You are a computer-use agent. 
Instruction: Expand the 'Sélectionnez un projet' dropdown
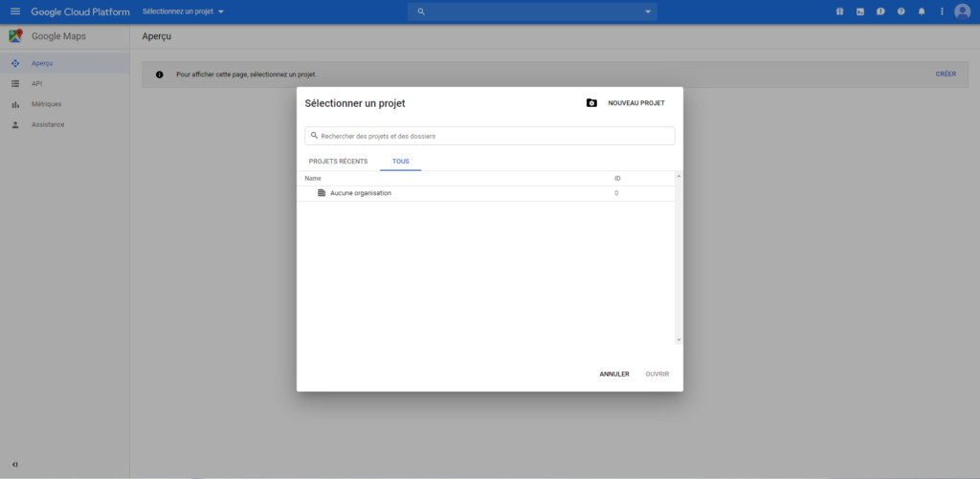[183, 11]
